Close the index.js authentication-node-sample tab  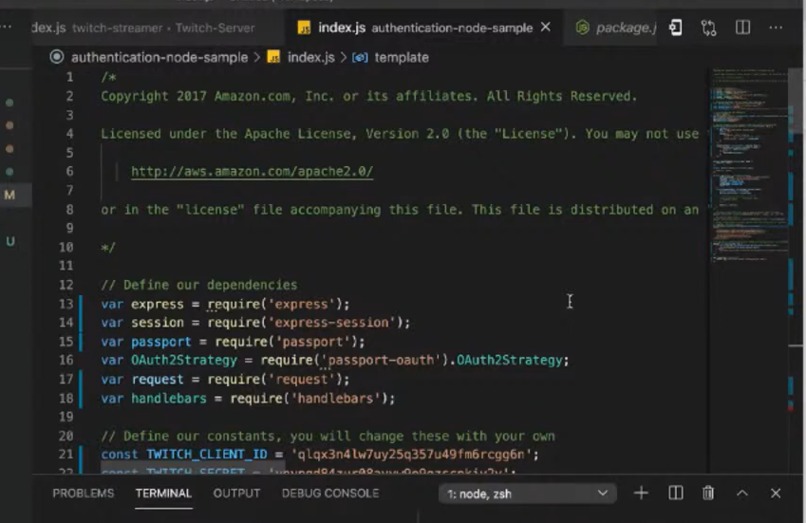tap(546, 27)
